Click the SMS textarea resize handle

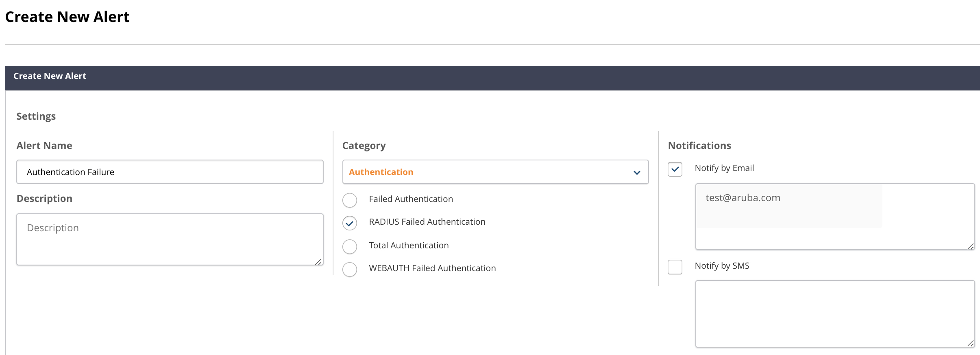[x=970, y=343]
